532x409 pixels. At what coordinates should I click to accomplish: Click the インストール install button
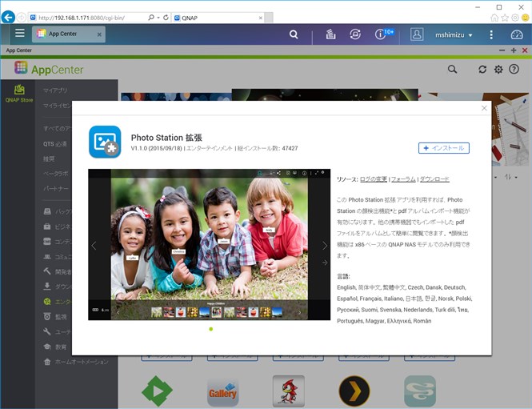pos(444,148)
